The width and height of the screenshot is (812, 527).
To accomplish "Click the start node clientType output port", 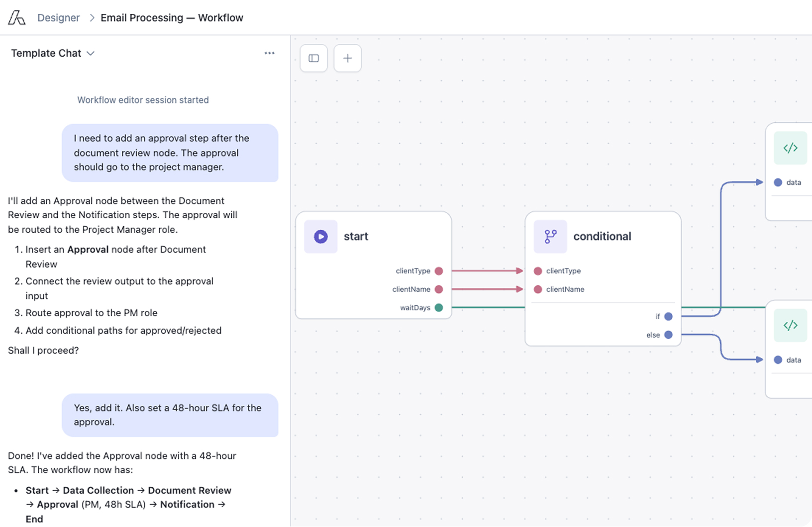I will pyautogui.click(x=439, y=271).
